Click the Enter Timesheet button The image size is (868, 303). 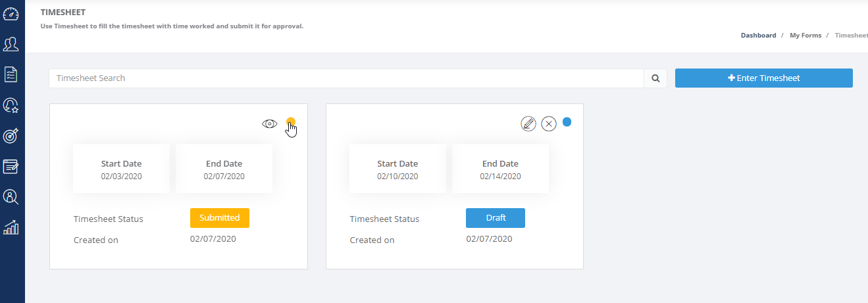pyautogui.click(x=763, y=78)
